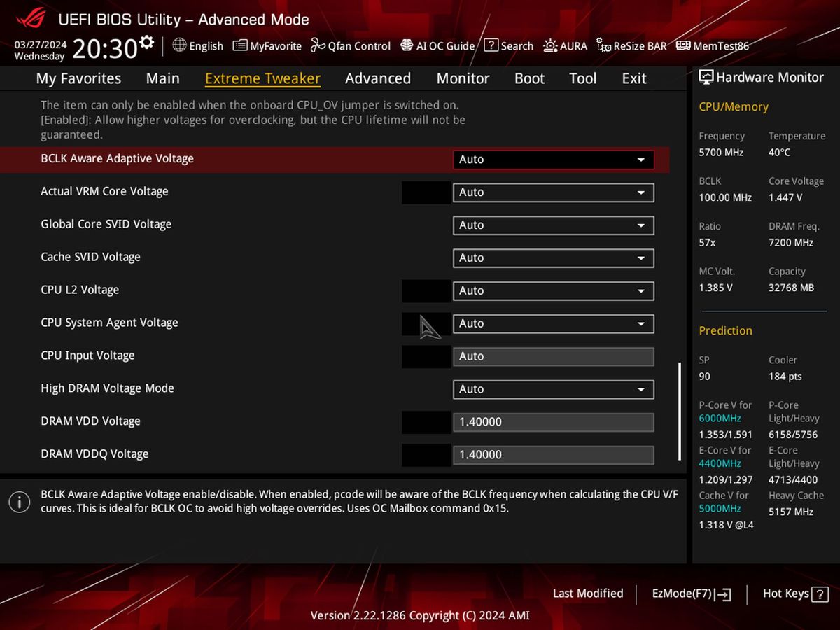Click the CPU/Memory section heading

pyautogui.click(x=734, y=107)
